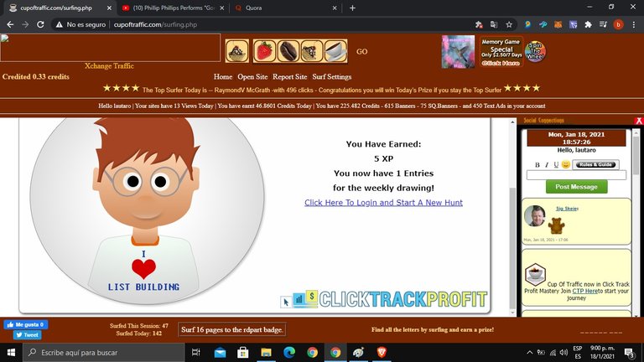The width and height of the screenshot is (644, 362).
Task: Click the list building cartoon avatar
Action: coord(147,211)
